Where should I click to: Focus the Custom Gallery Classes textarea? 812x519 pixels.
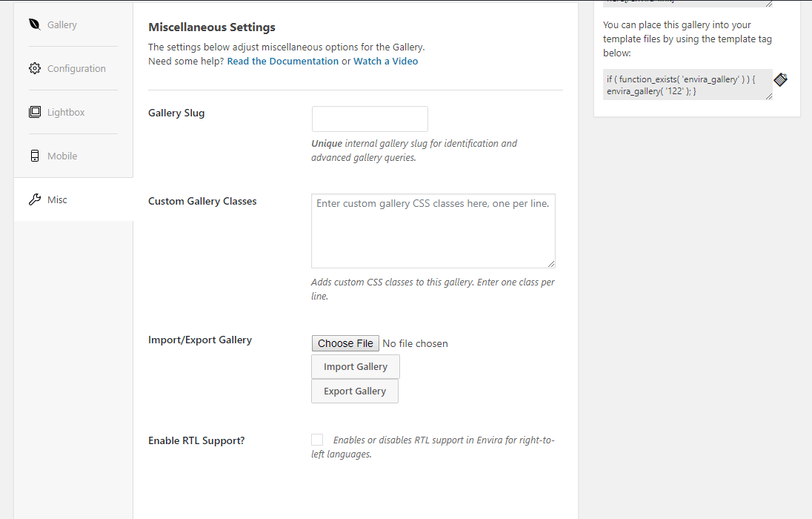click(433, 231)
